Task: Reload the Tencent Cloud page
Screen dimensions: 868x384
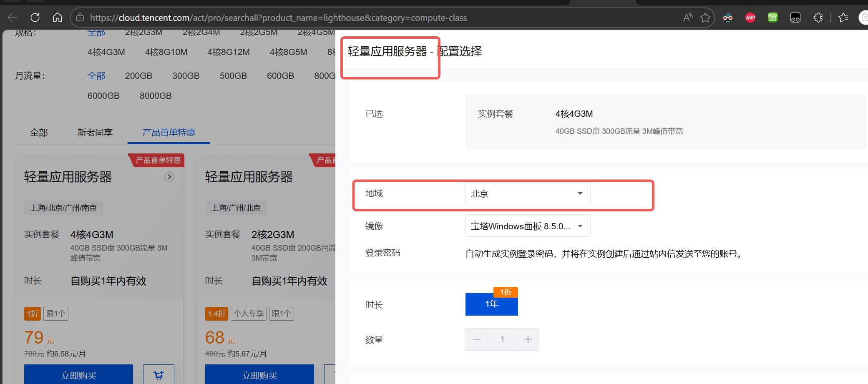Action: [35, 18]
